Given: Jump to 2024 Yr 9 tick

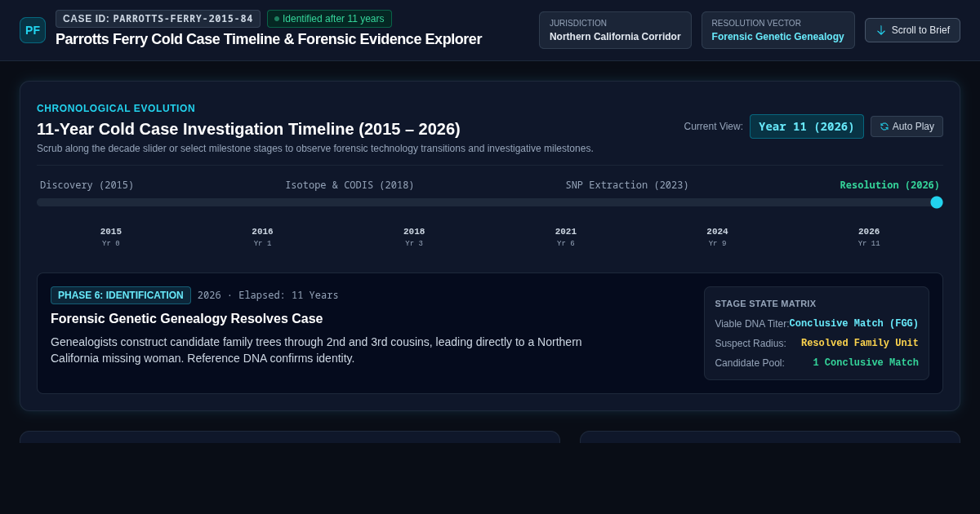Looking at the screenshot, I should pyautogui.click(x=717, y=237).
